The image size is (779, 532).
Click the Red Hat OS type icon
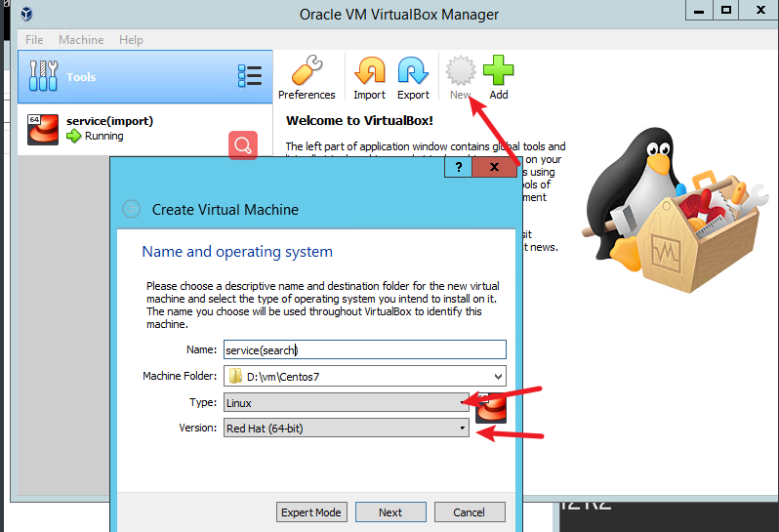click(x=491, y=408)
